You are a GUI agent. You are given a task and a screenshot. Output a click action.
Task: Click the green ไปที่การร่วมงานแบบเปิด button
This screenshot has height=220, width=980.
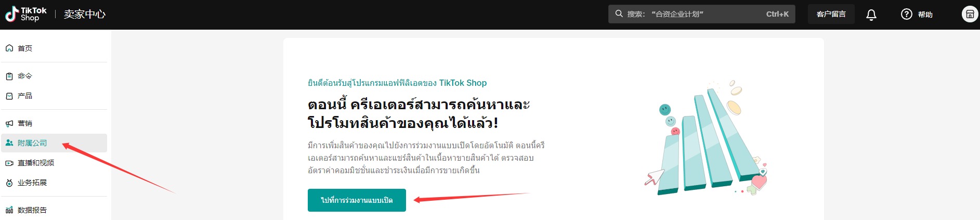click(x=357, y=200)
